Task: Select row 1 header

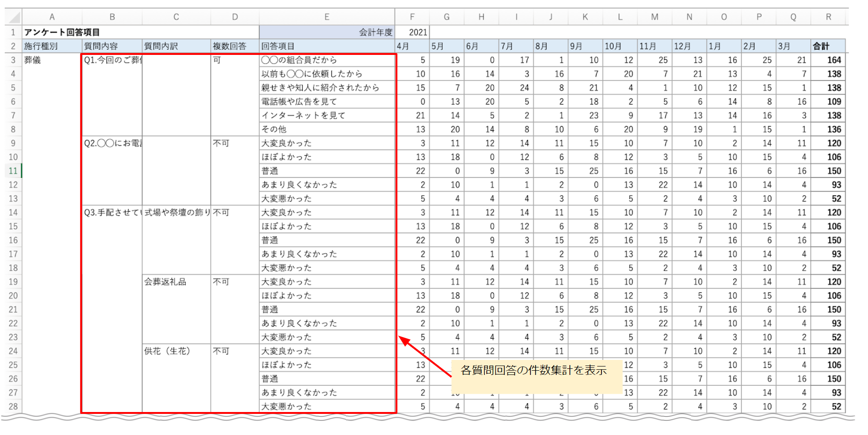Action: tap(13, 32)
